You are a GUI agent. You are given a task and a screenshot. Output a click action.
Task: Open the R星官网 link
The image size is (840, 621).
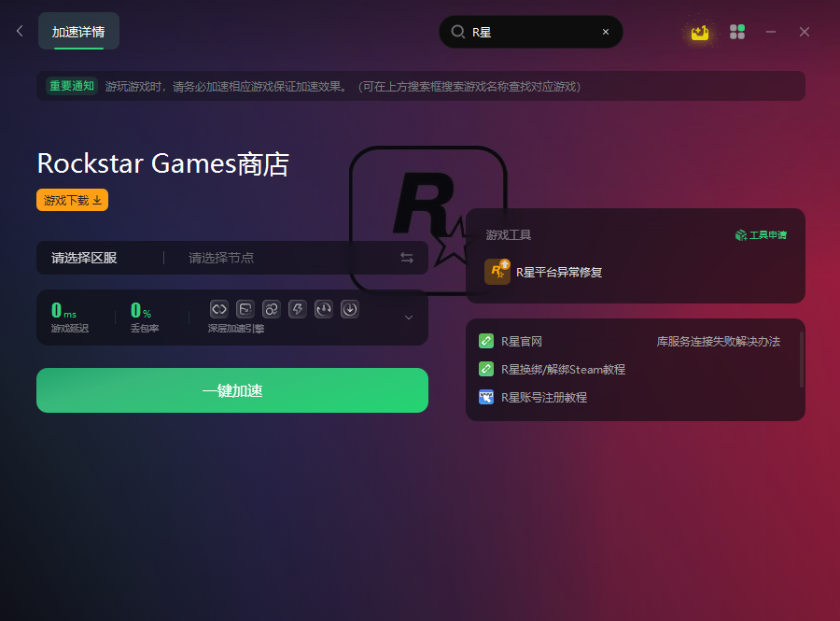click(x=521, y=341)
